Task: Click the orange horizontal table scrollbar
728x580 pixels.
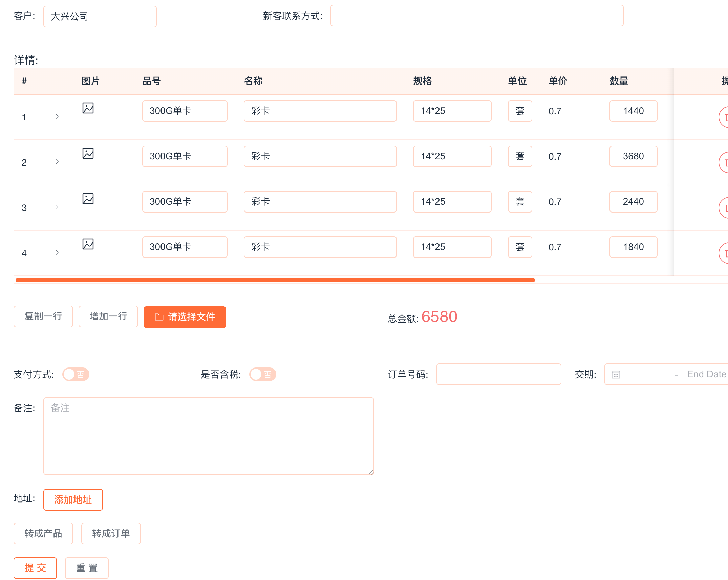Action: 275,280
